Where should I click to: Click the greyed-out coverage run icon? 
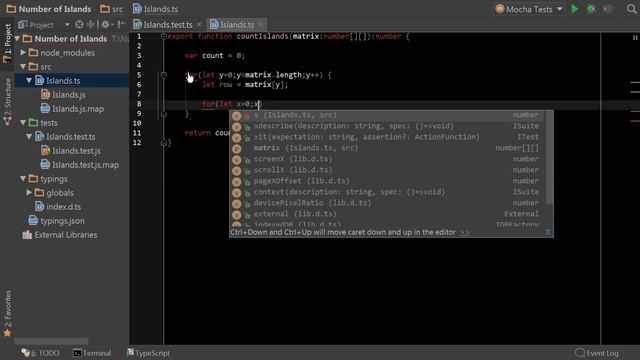coord(608,9)
